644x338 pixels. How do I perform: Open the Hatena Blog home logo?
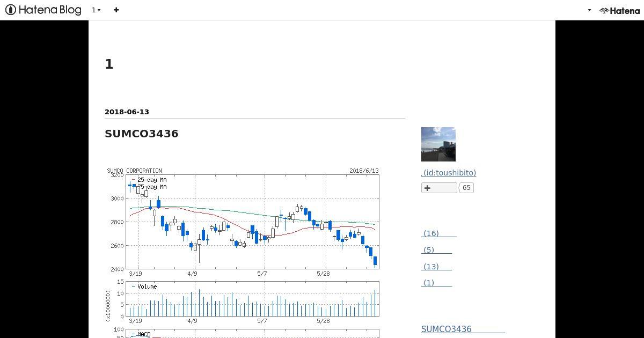(43, 10)
